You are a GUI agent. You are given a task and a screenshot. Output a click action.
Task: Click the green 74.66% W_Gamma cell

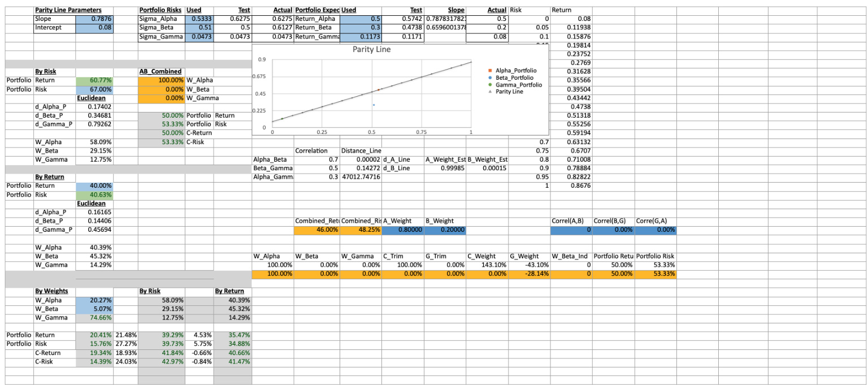click(x=94, y=318)
